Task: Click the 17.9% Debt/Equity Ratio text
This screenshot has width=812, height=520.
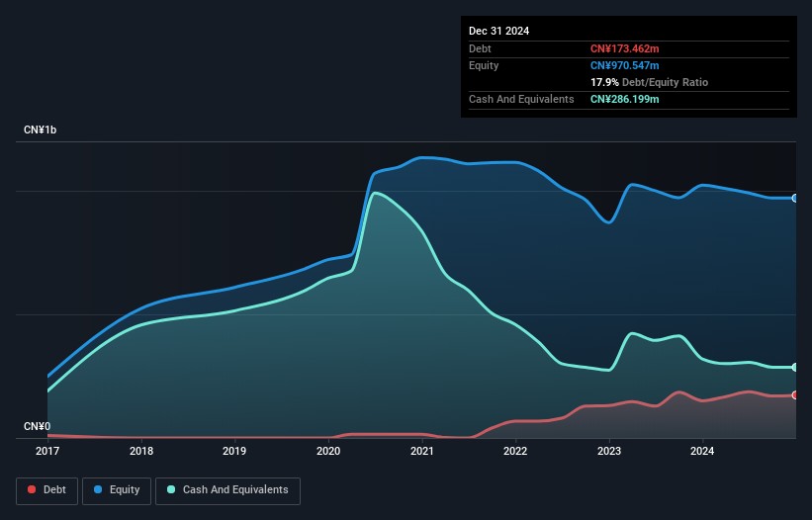Action: tap(649, 82)
